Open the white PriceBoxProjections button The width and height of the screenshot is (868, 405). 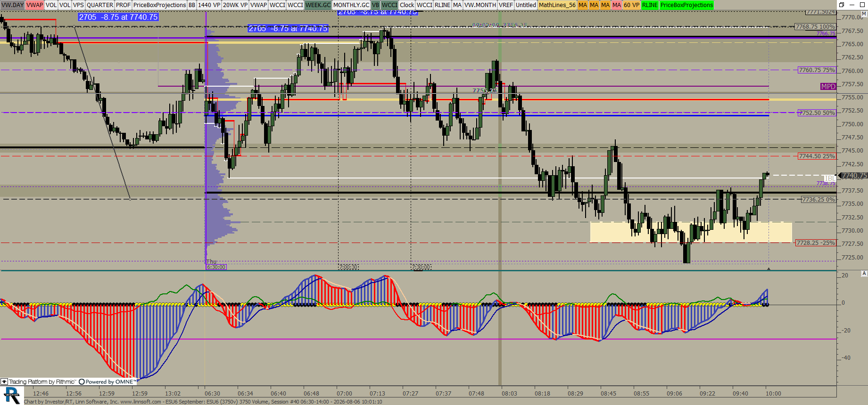pyautogui.click(x=159, y=5)
